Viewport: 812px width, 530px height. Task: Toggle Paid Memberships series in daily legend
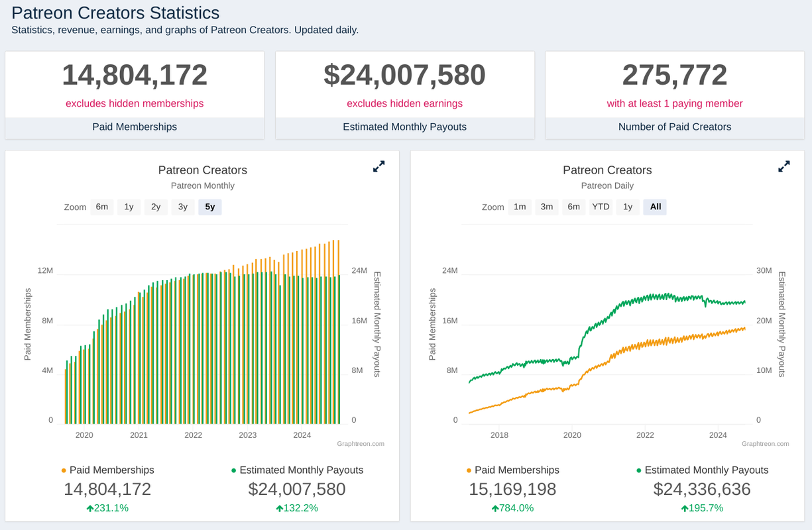click(512, 470)
